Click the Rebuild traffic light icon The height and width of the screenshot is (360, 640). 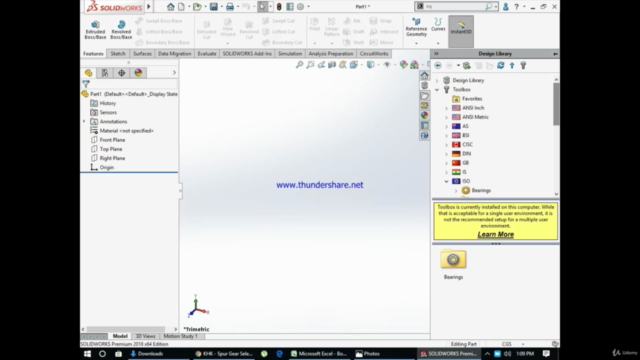point(279,7)
